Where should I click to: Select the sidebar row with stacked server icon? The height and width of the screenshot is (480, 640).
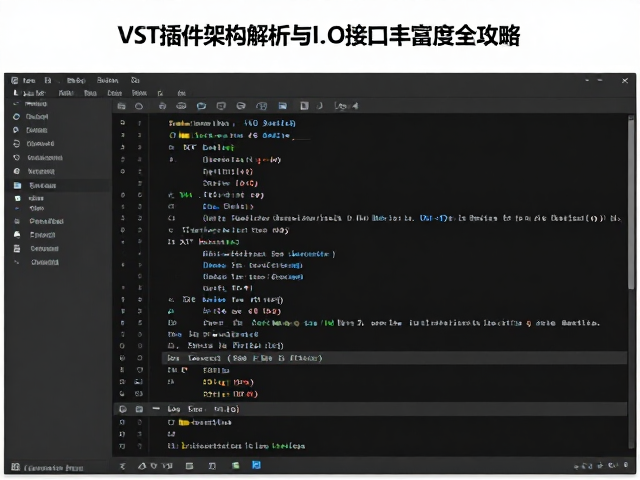pos(58,249)
